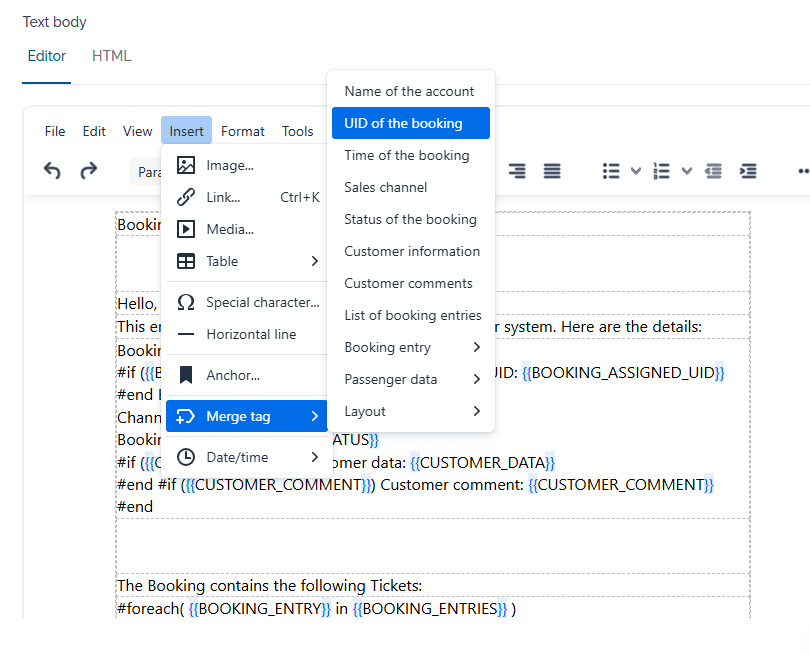810x655 pixels.
Task: Click the Redo arrow icon
Action: (88, 170)
